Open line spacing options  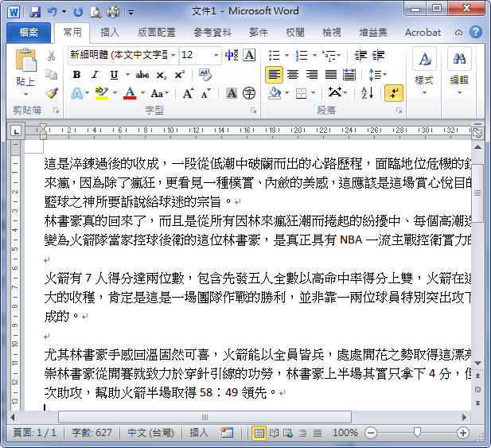pos(378,75)
